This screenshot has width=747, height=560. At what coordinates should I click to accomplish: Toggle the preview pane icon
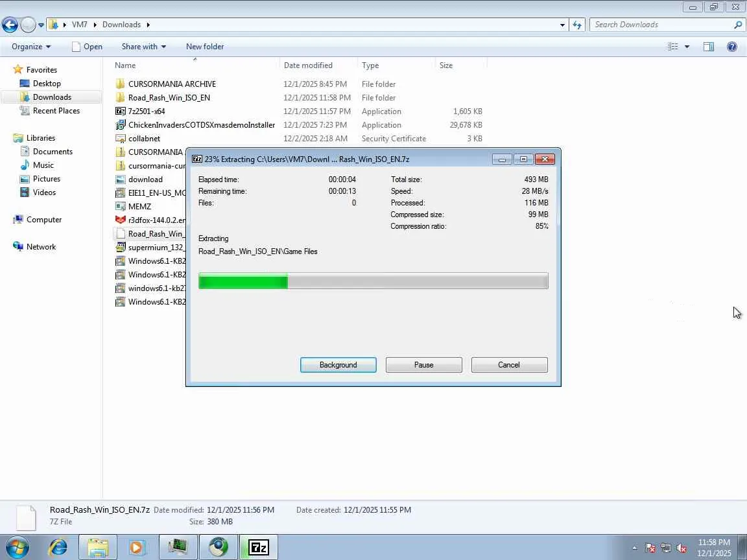tap(708, 47)
